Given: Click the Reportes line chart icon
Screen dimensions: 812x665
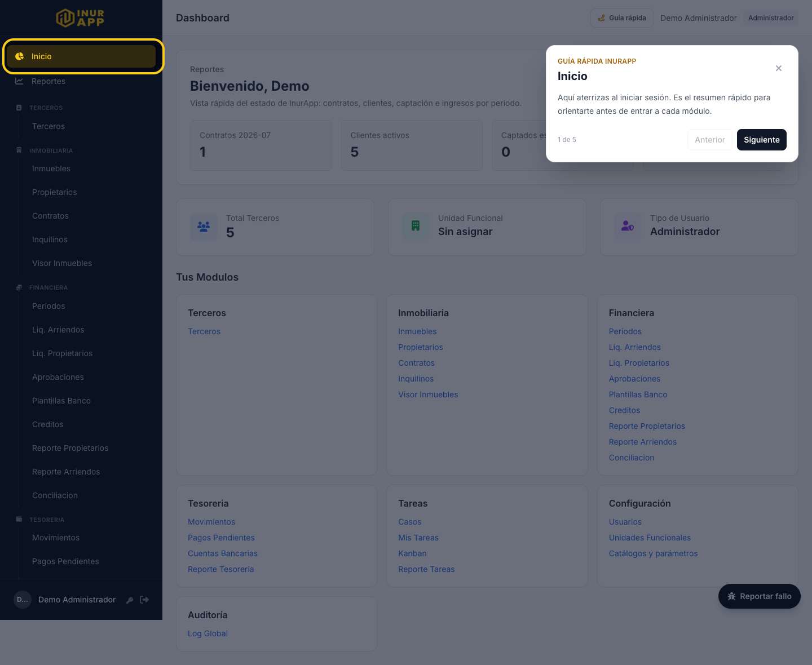Looking at the screenshot, I should click(19, 81).
